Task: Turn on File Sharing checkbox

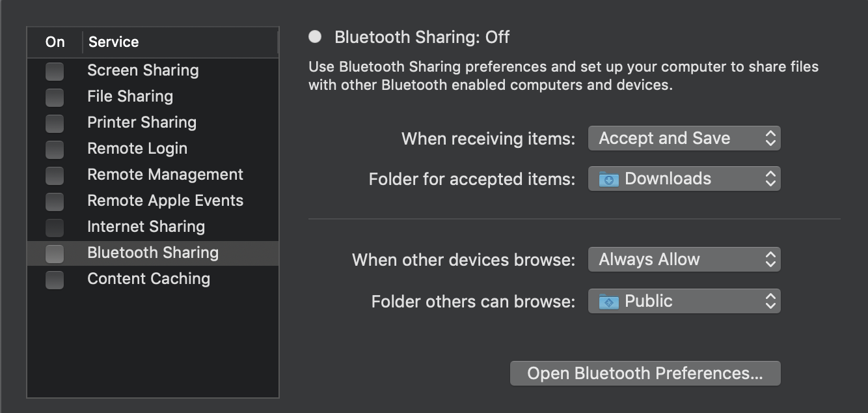Action: pyautogui.click(x=55, y=97)
